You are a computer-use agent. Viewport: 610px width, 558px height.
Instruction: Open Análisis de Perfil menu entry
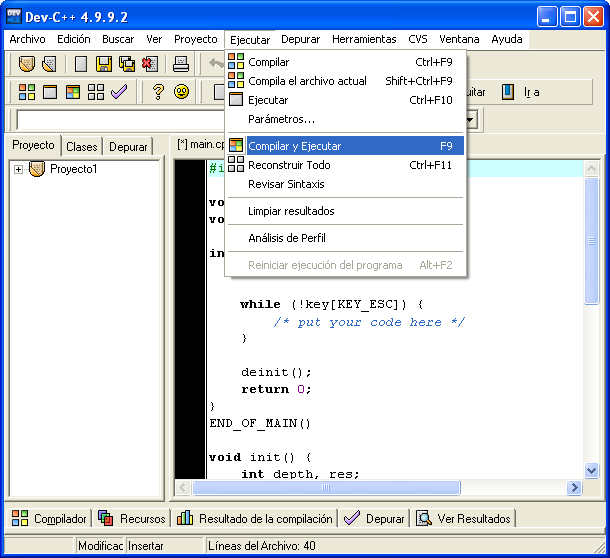345,238
